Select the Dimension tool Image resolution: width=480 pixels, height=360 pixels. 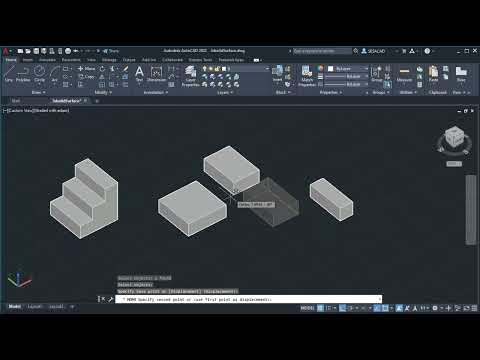(156, 73)
